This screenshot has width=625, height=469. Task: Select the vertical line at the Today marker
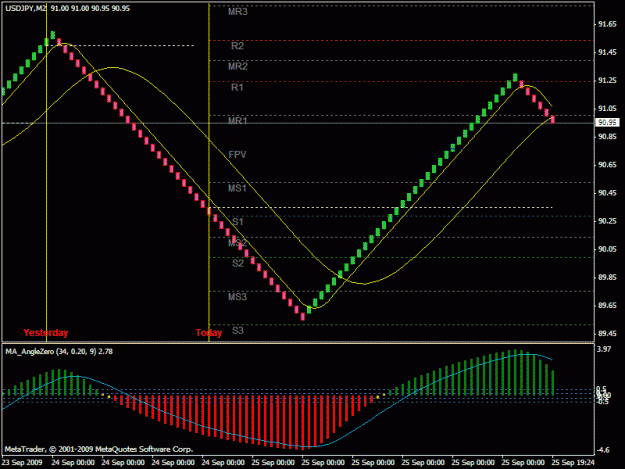(x=209, y=171)
